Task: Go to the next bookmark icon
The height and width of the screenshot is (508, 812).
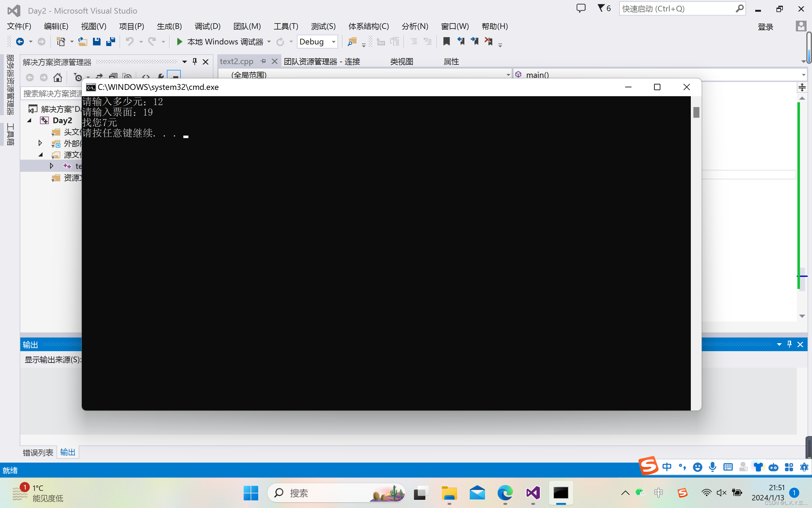Action: [475, 42]
